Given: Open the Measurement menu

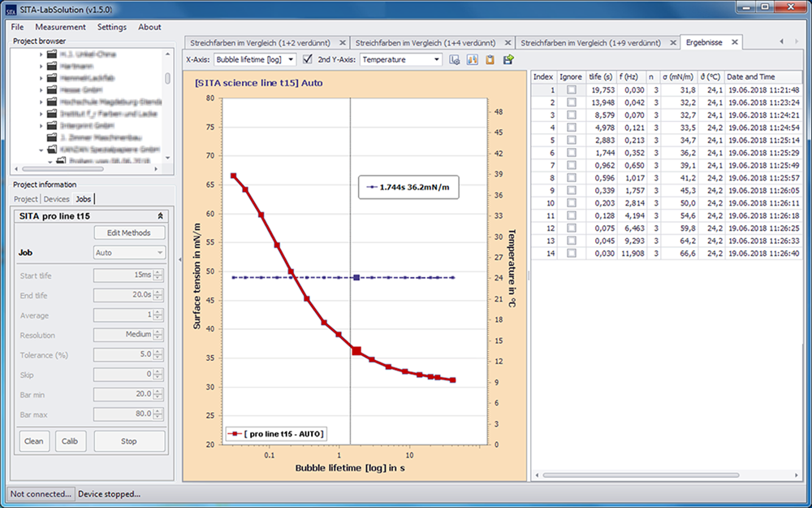Looking at the screenshot, I should coord(60,27).
